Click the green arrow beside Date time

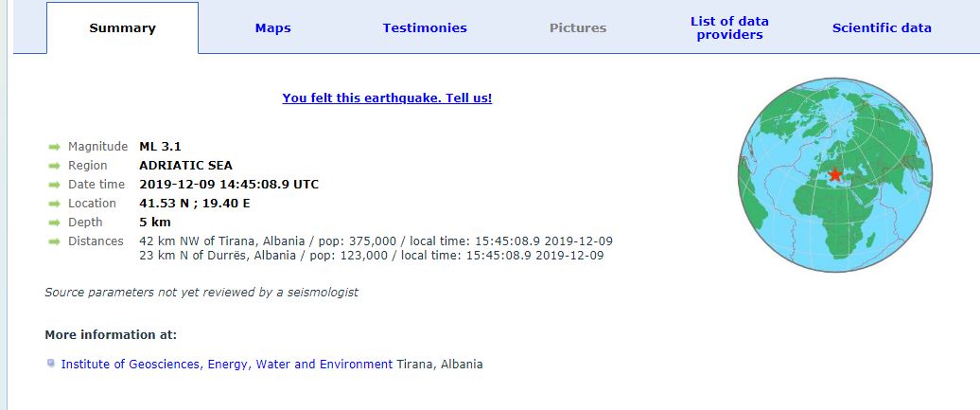pyautogui.click(x=54, y=185)
